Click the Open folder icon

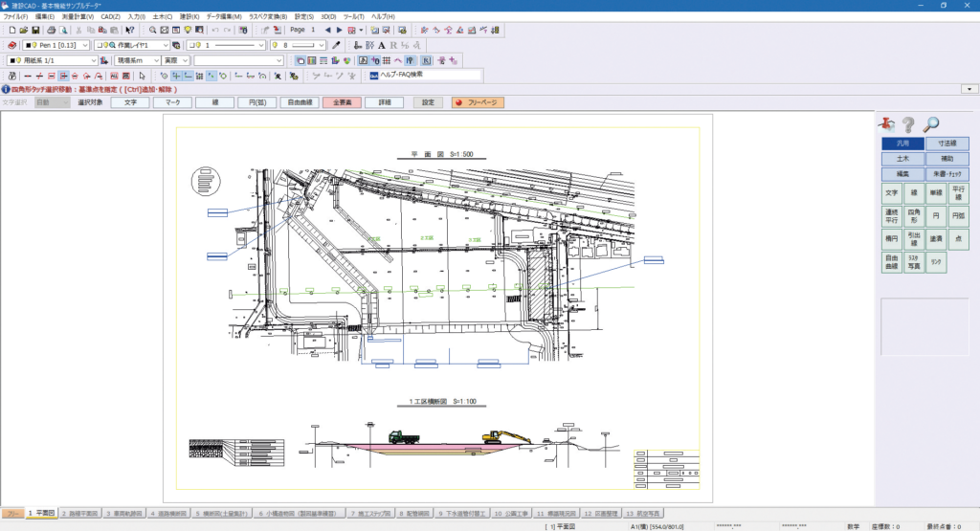tap(24, 30)
